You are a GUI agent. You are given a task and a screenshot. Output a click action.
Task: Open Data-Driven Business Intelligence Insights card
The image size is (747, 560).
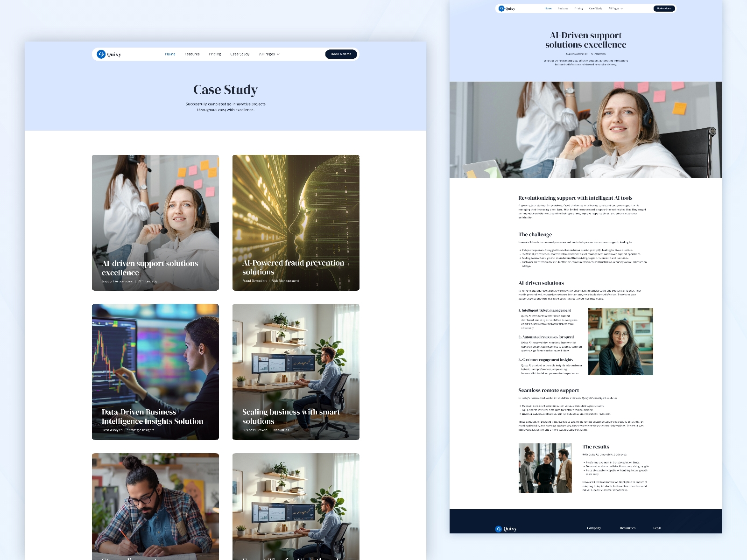point(155,371)
